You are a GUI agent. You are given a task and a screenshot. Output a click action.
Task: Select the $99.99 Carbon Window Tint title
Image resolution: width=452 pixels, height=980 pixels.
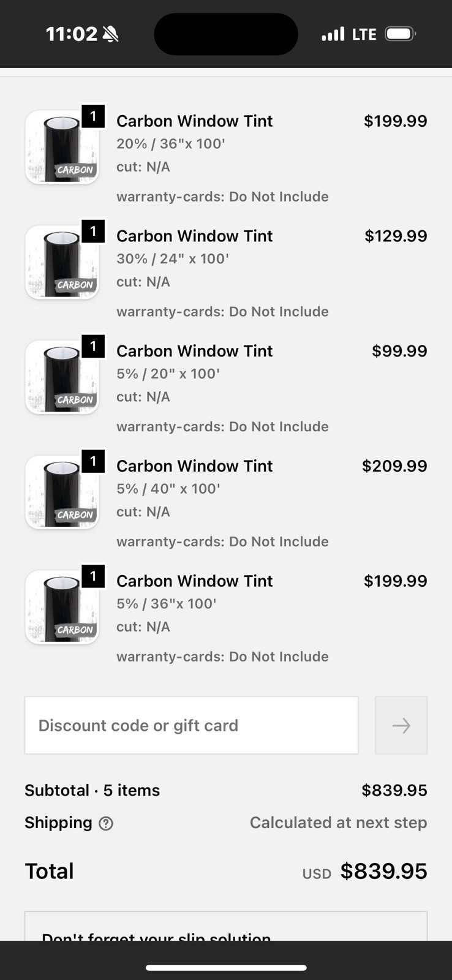click(194, 351)
